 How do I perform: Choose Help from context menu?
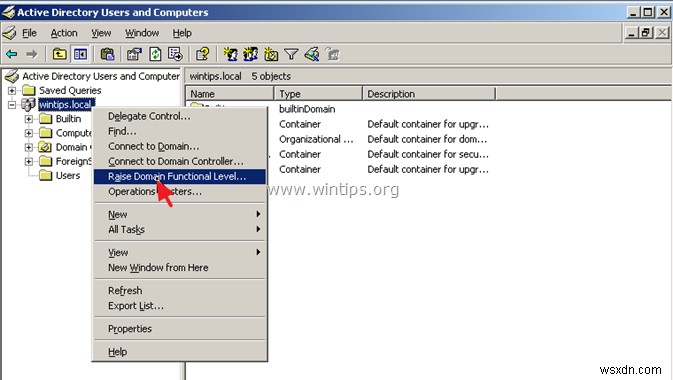(180, 352)
